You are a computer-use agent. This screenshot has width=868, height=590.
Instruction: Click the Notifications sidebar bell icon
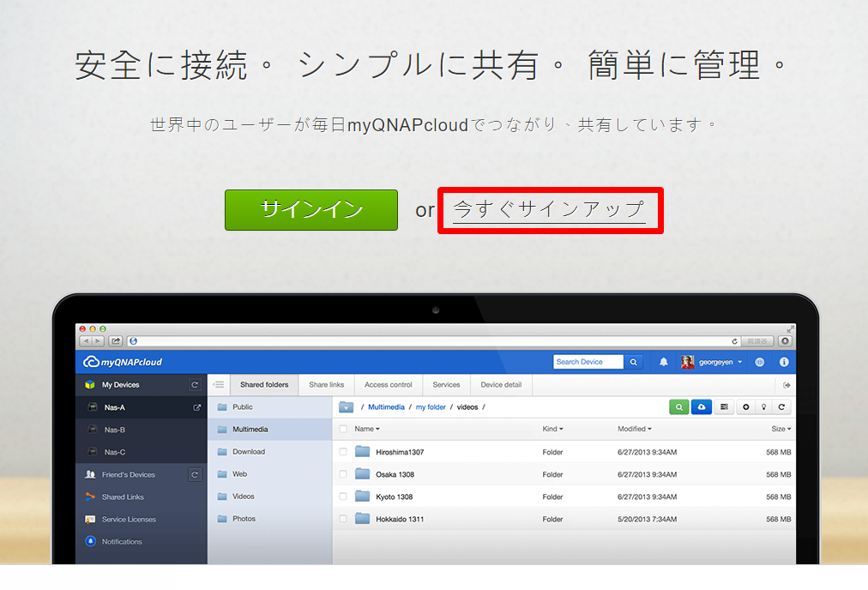coord(90,541)
